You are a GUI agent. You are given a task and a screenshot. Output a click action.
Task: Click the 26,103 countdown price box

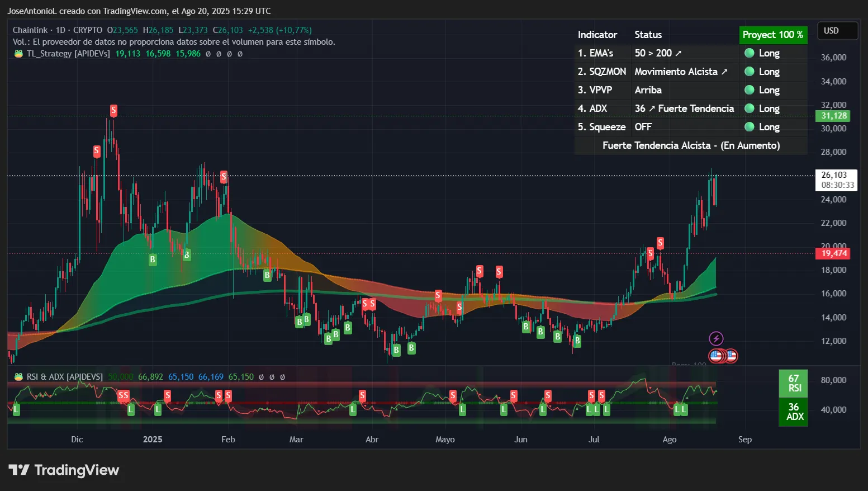click(x=836, y=180)
